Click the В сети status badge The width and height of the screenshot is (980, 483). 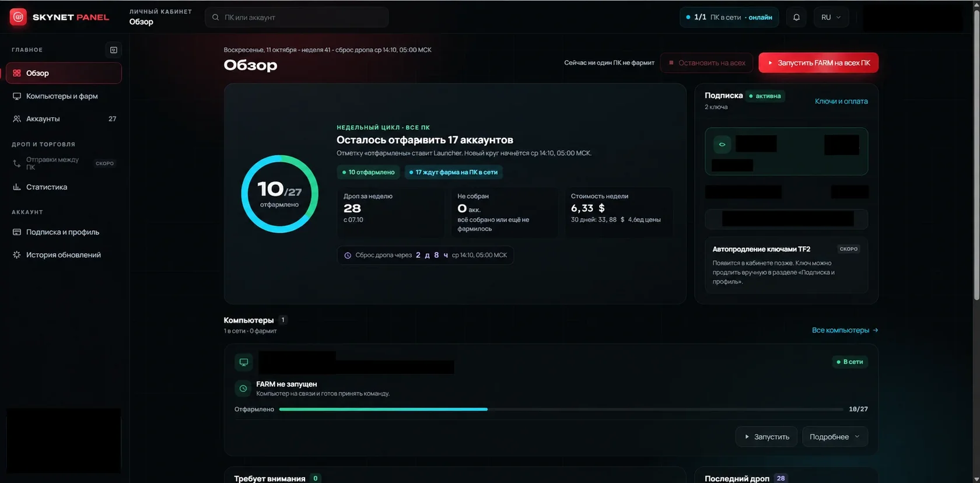(x=850, y=362)
